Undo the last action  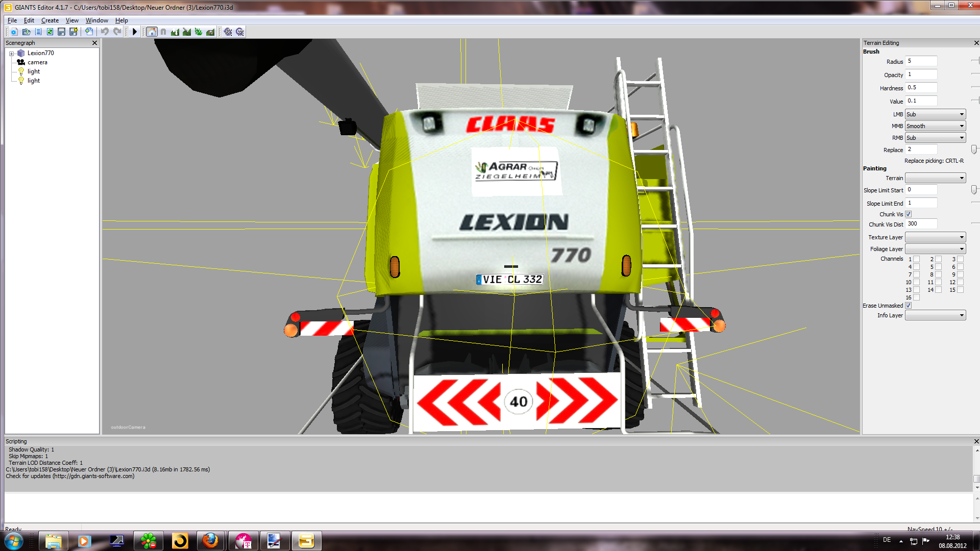105,32
